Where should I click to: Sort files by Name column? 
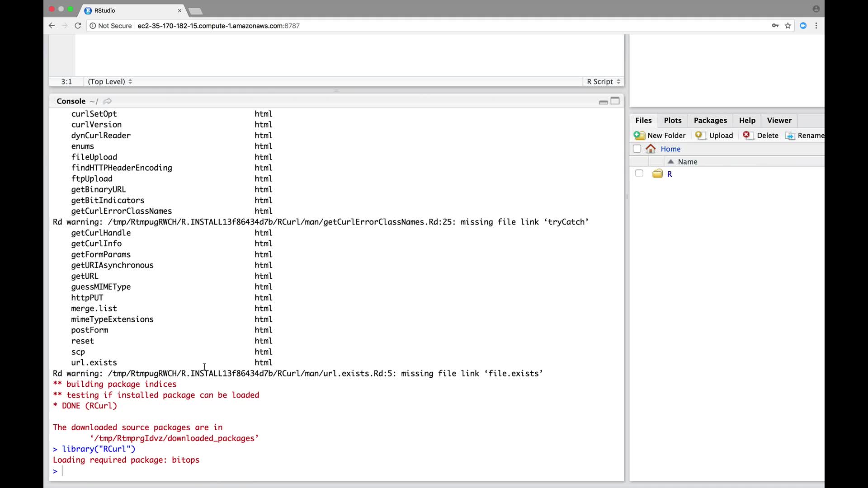click(x=687, y=162)
